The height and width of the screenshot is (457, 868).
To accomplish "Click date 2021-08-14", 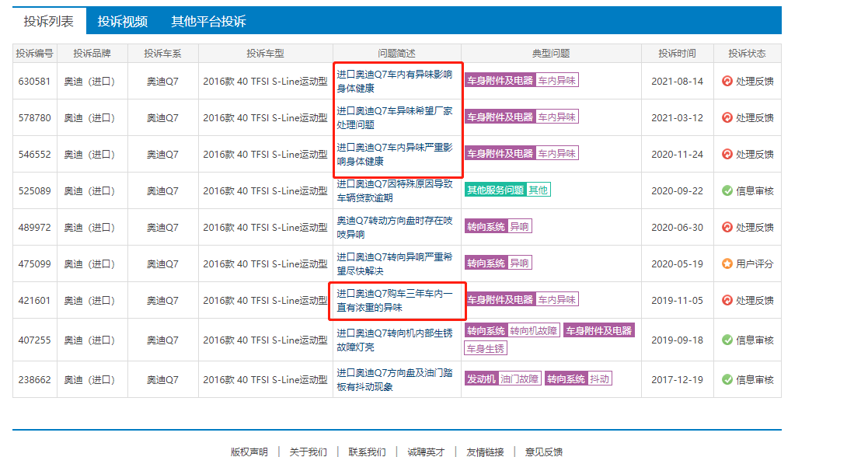I will [677, 81].
